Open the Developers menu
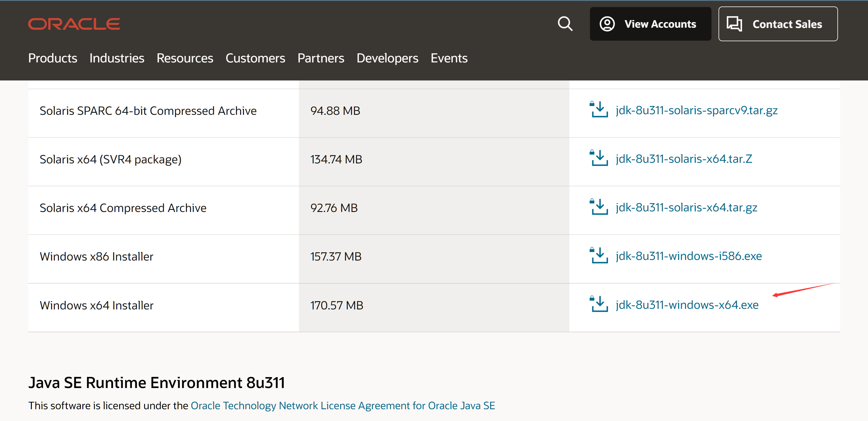 click(387, 58)
